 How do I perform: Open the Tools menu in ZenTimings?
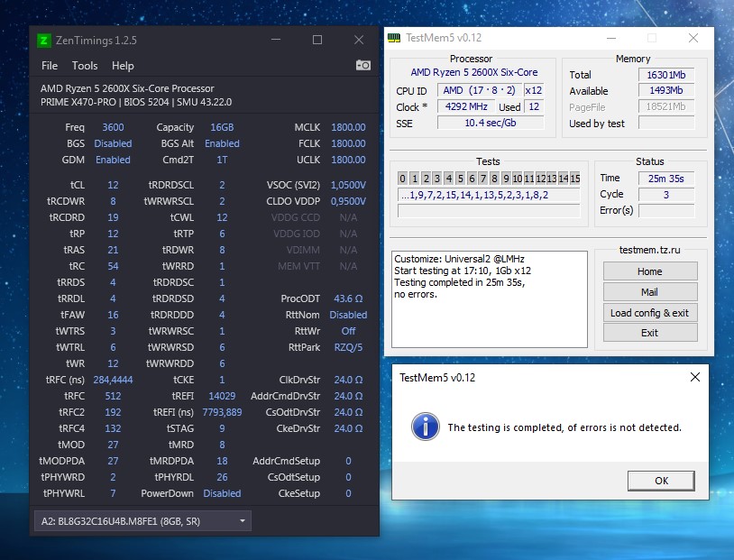85,66
